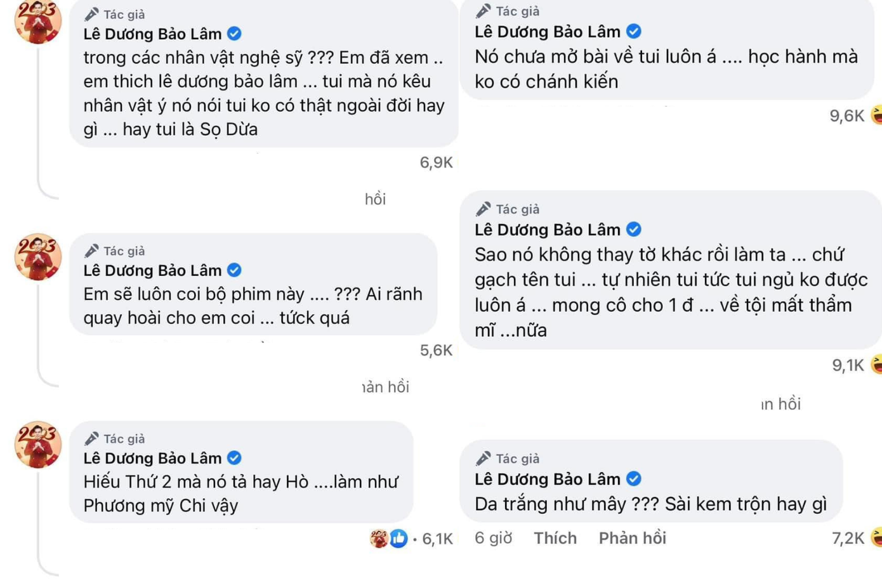
Task: Expand replies via the "hồi" link under the 6,9K comment
Action: pos(377,199)
